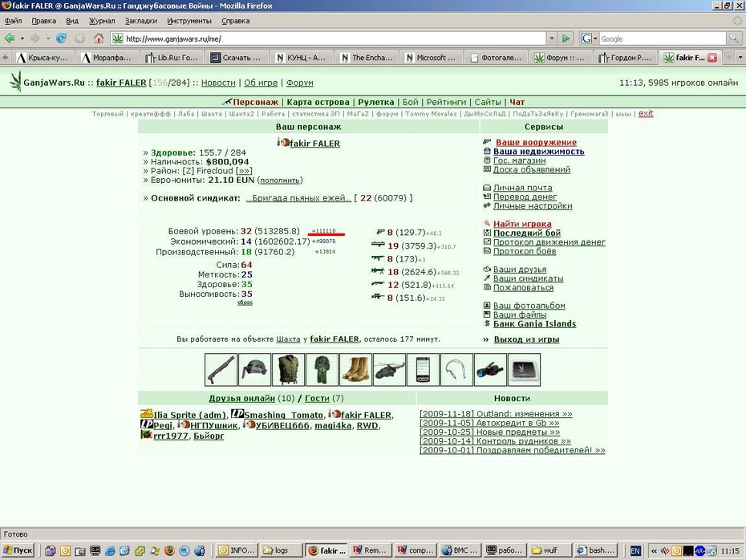Click Firefox Reload button
The width and height of the screenshot is (746, 560).
coord(62,38)
